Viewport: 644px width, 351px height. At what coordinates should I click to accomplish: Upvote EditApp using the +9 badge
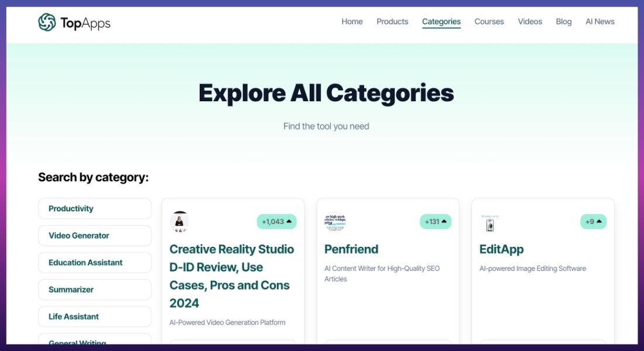click(x=593, y=222)
